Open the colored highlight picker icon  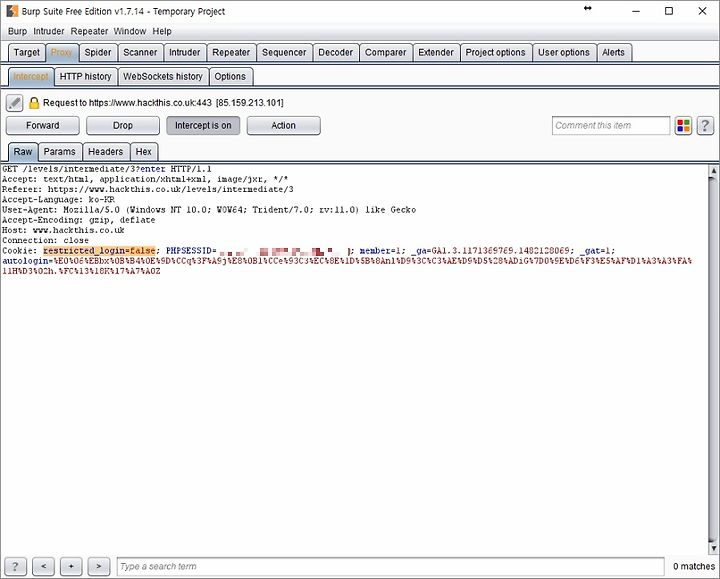(683, 125)
